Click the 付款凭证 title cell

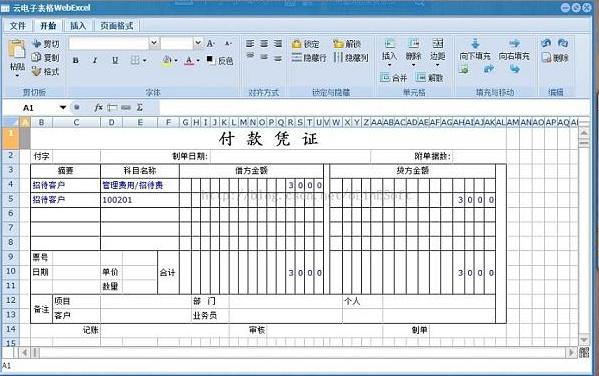(268, 138)
